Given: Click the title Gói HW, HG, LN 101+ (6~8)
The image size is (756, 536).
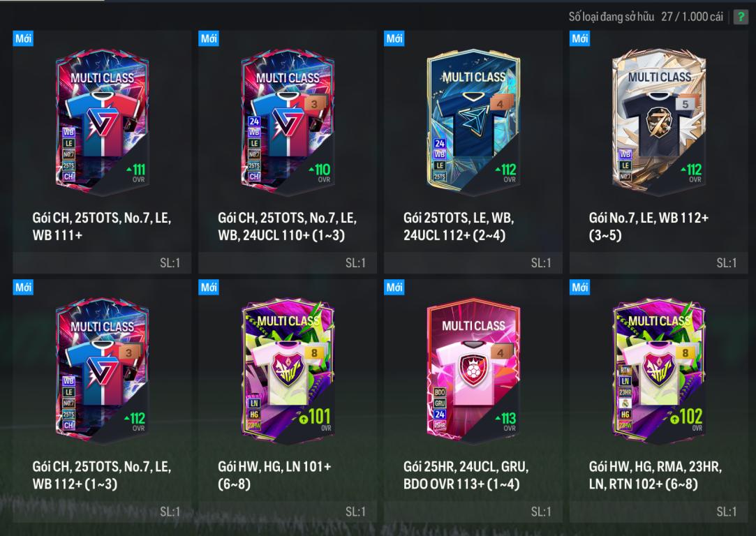Looking at the screenshot, I should point(274,475).
